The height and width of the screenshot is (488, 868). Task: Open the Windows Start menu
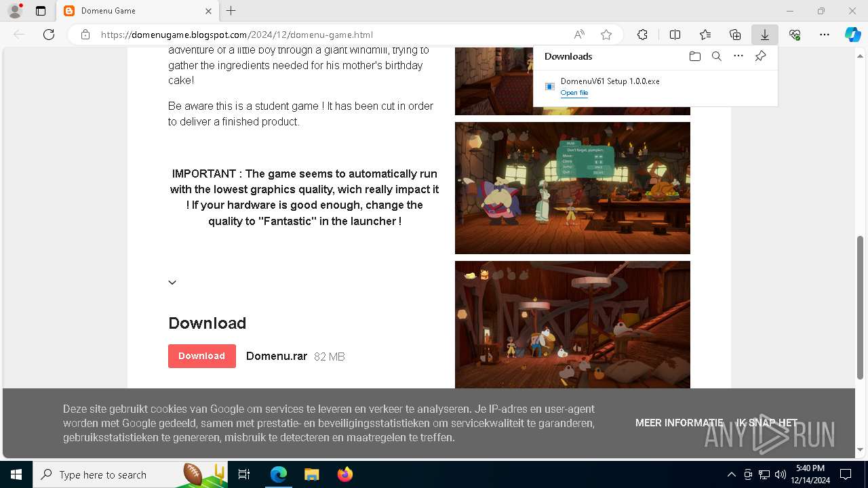coord(16,474)
